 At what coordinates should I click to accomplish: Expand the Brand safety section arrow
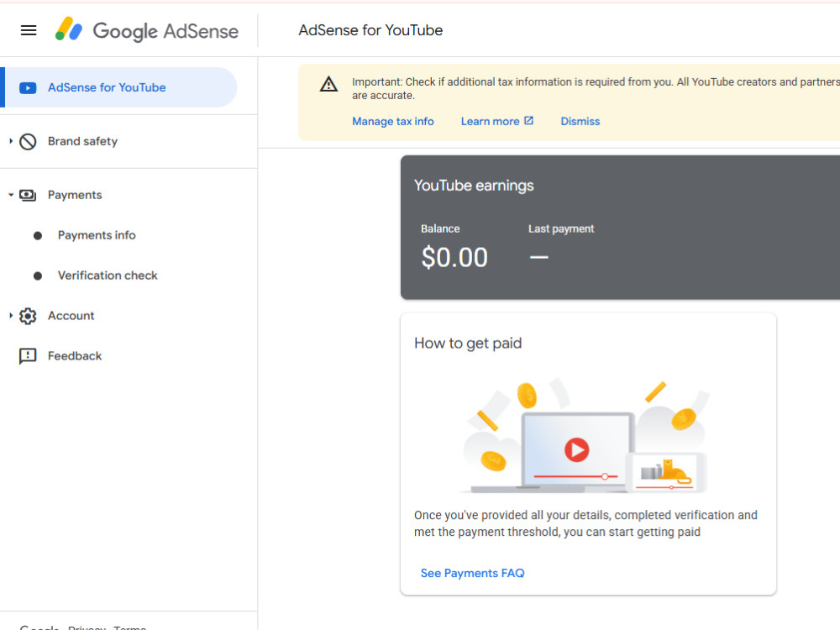pyautogui.click(x=11, y=141)
